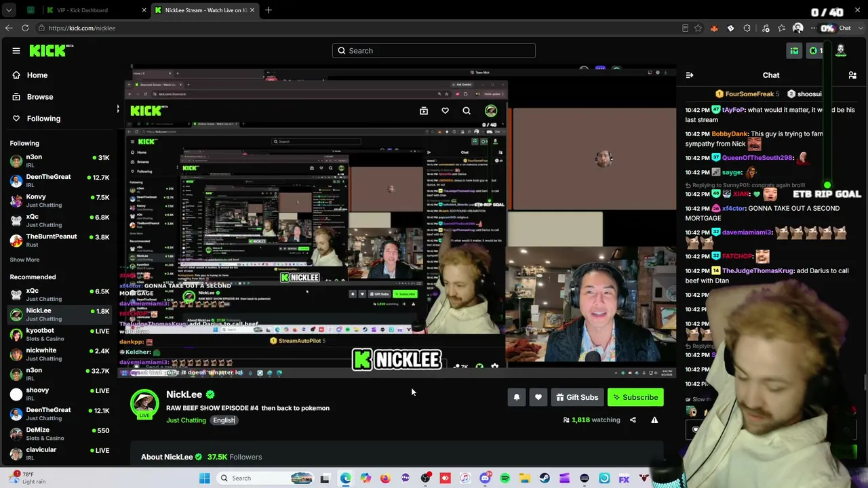
Task: Open TheBurntPeanut channel
Action: coord(60,240)
